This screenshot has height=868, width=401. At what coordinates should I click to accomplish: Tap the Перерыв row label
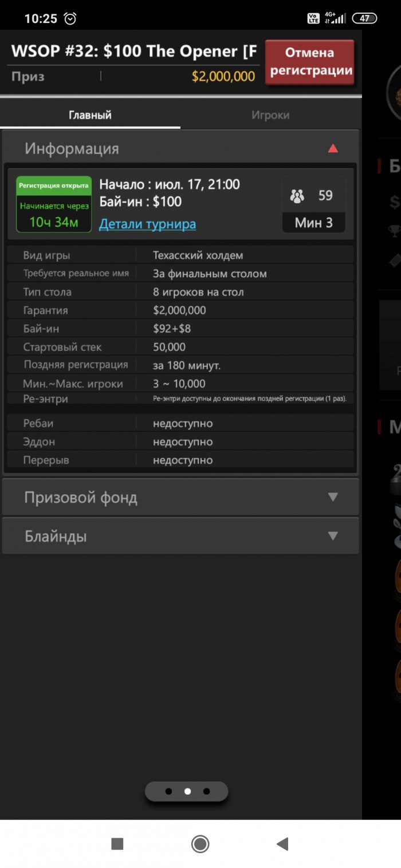tap(46, 460)
